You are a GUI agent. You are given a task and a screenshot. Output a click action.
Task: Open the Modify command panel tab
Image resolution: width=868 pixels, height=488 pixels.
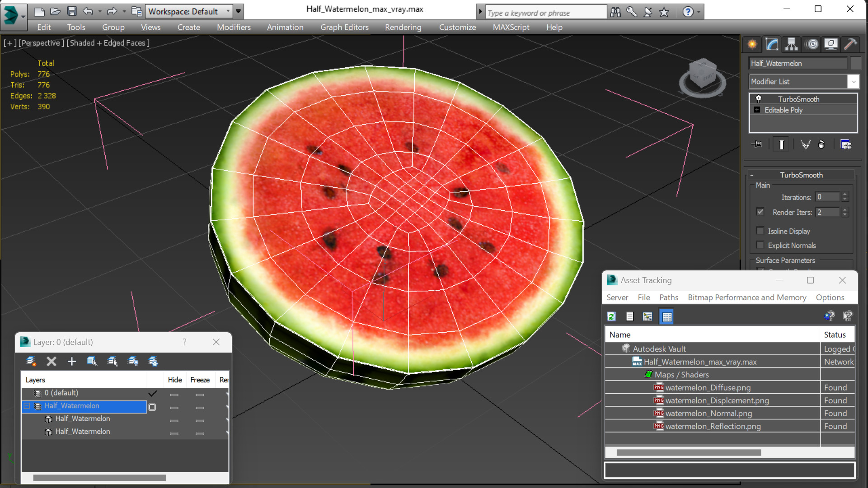(x=772, y=44)
